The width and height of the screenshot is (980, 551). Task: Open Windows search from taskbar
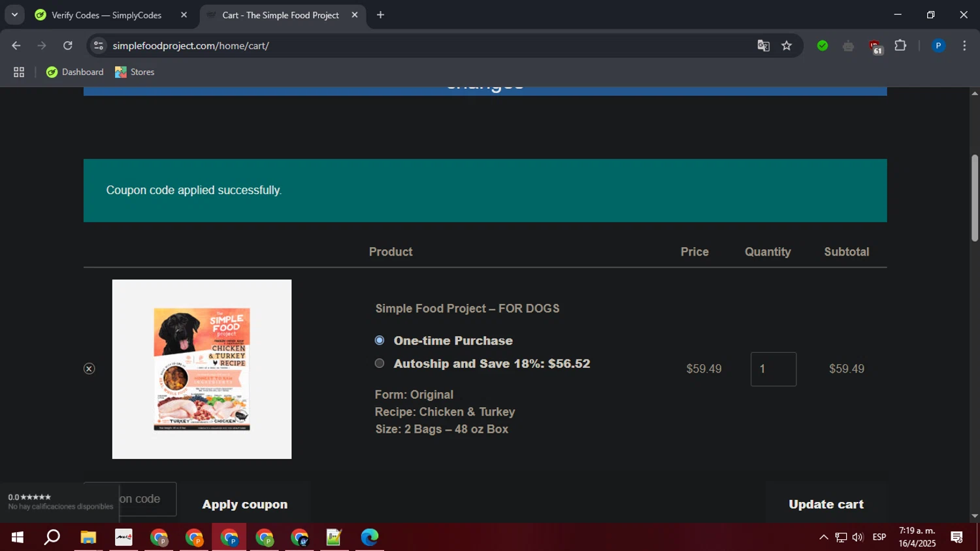point(52,537)
